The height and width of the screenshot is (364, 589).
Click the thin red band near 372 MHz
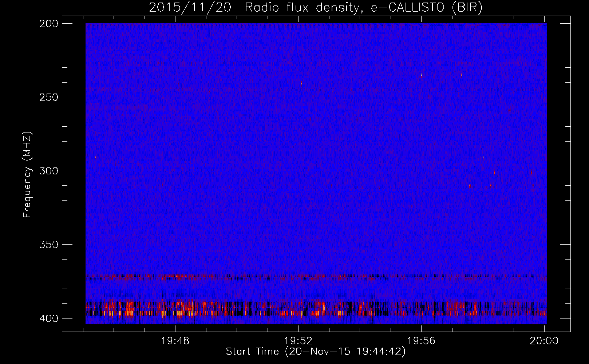click(316, 277)
